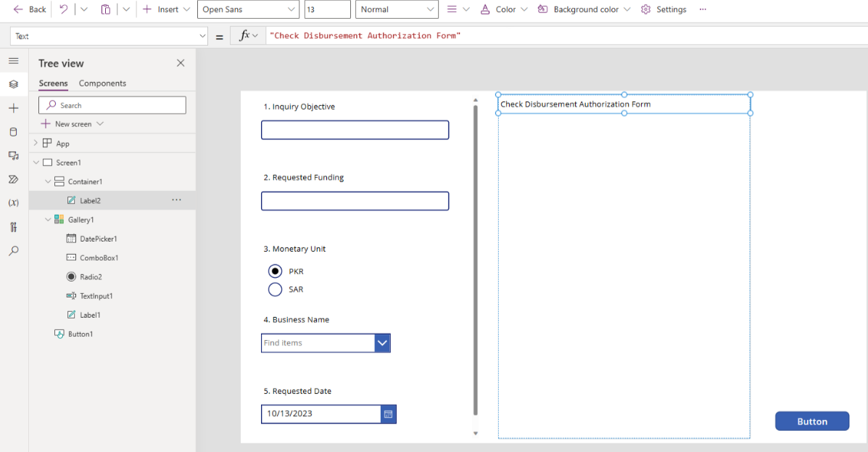Switch to the Components tab
Viewport: 868px width, 452px height.
pyautogui.click(x=102, y=83)
